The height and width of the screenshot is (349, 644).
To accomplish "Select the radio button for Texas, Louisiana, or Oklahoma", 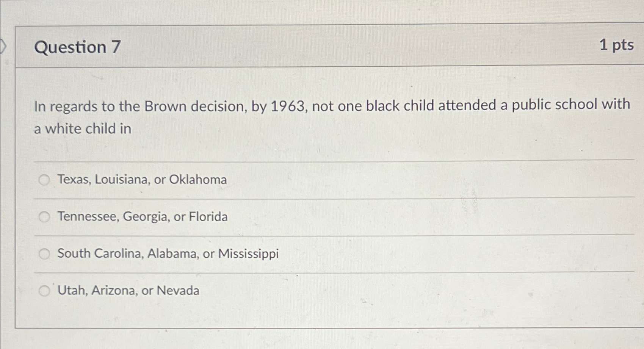I will [44, 180].
